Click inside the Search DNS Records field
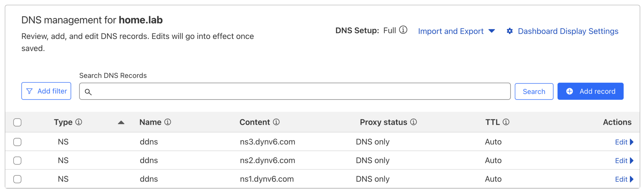Image resolution: width=644 pixels, height=193 pixels. click(x=283, y=91)
